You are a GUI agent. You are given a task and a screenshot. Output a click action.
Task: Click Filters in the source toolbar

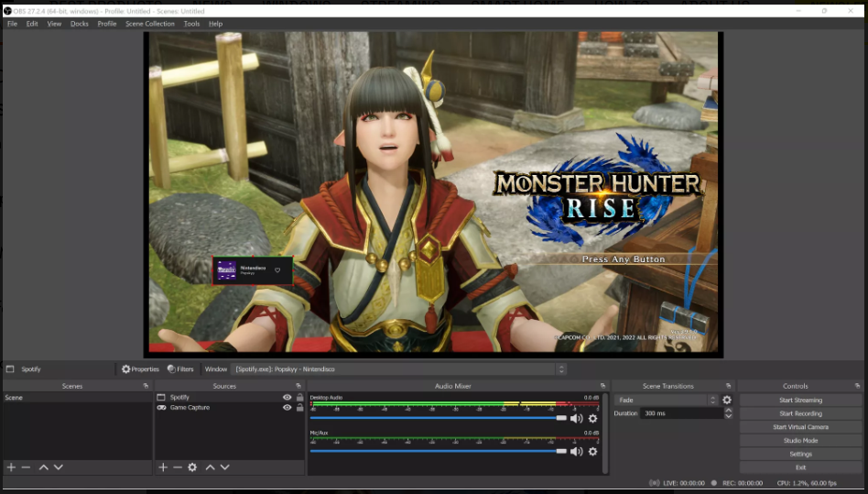180,368
